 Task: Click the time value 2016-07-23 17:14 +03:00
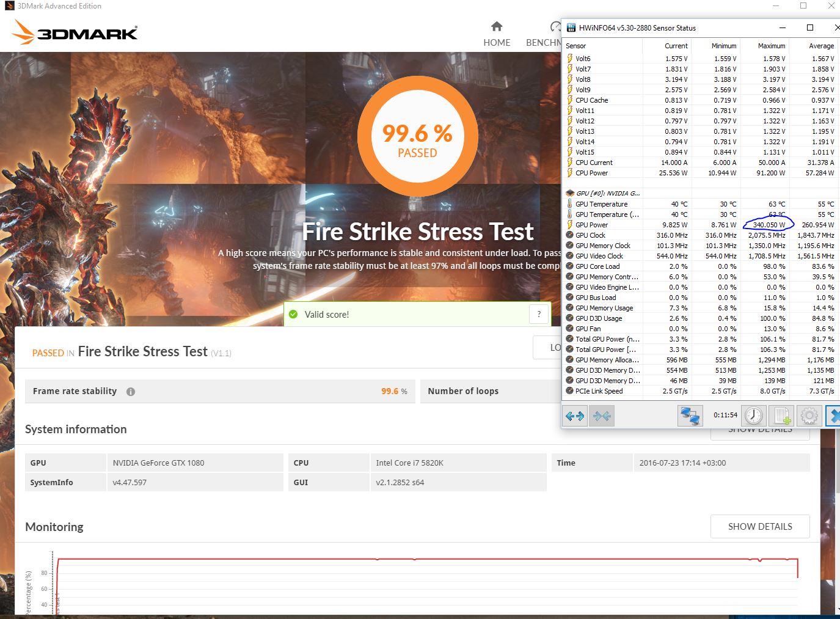point(682,463)
